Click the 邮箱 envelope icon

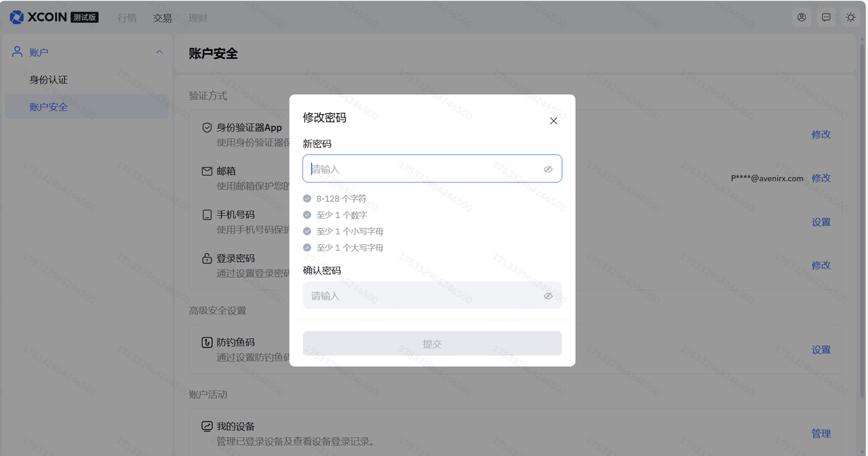click(208, 171)
